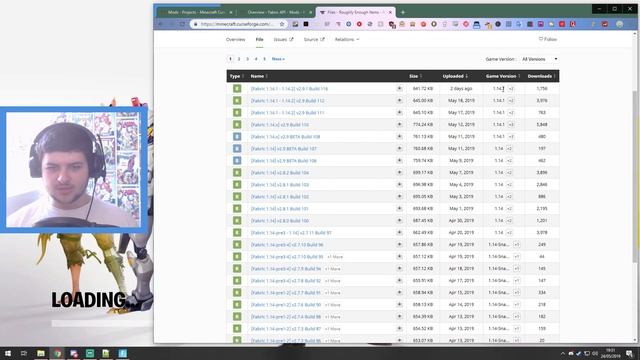Expand +2 game versions for May 18 row
The height and width of the screenshot is (360, 640).
pos(511,100)
